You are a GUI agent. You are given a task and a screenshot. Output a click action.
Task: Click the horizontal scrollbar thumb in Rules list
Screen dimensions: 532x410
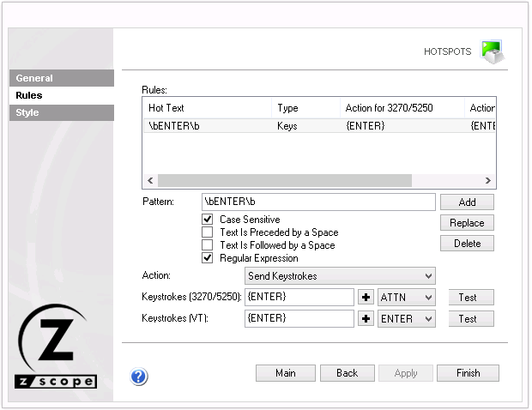coord(285,180)
